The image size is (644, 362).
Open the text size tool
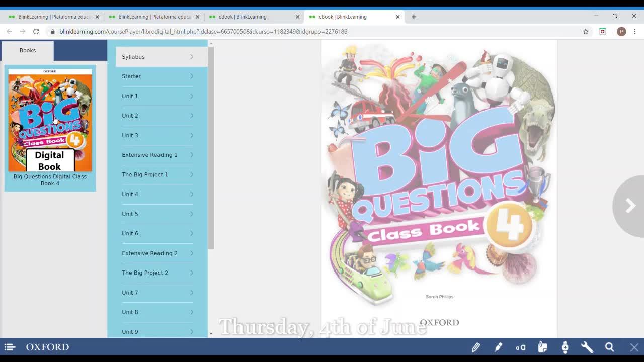coord(520,347)
